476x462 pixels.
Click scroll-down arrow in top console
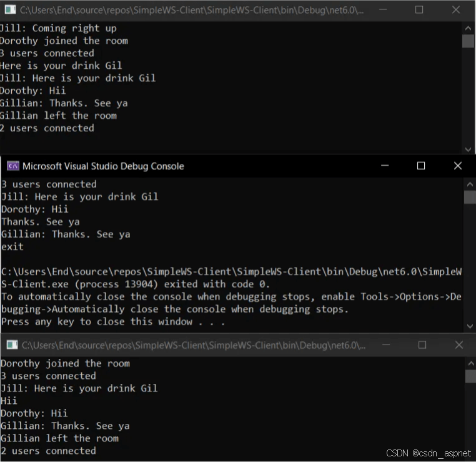(468, 149)
